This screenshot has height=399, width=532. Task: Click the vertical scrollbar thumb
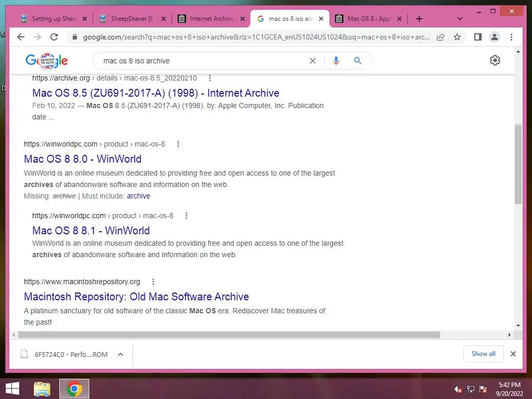tap(518, 164)
